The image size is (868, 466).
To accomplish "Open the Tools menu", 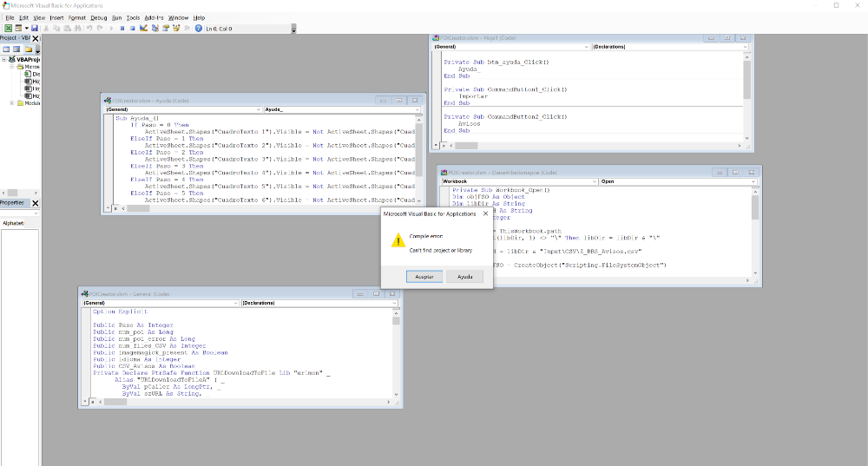I will click(133, 17).
